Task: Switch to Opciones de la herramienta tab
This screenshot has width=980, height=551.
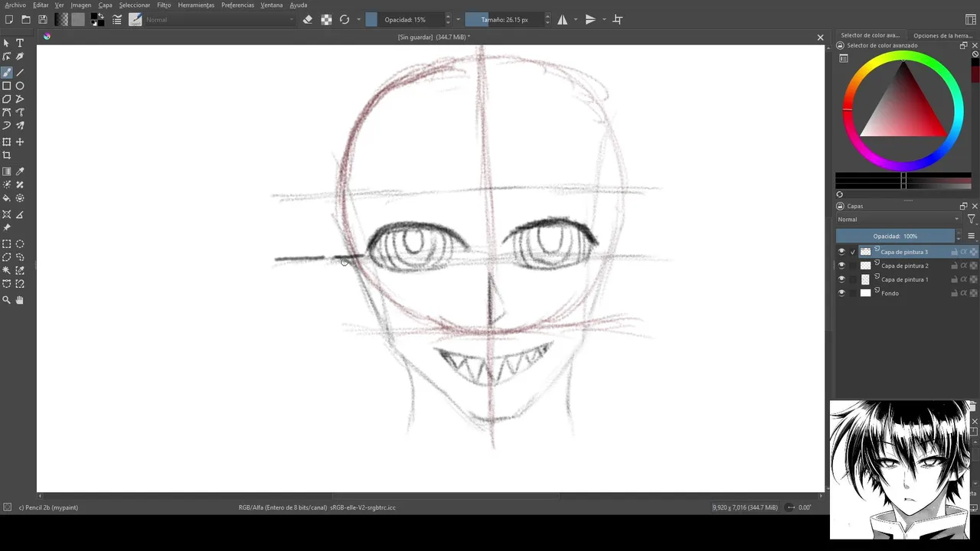Action: coord(942,35)
